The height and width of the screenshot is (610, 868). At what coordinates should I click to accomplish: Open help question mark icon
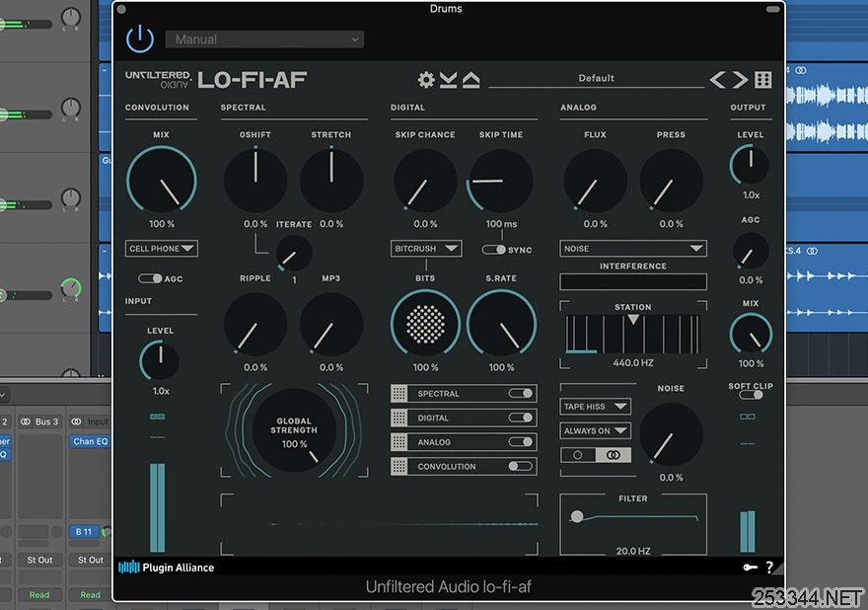pos(769,568)
